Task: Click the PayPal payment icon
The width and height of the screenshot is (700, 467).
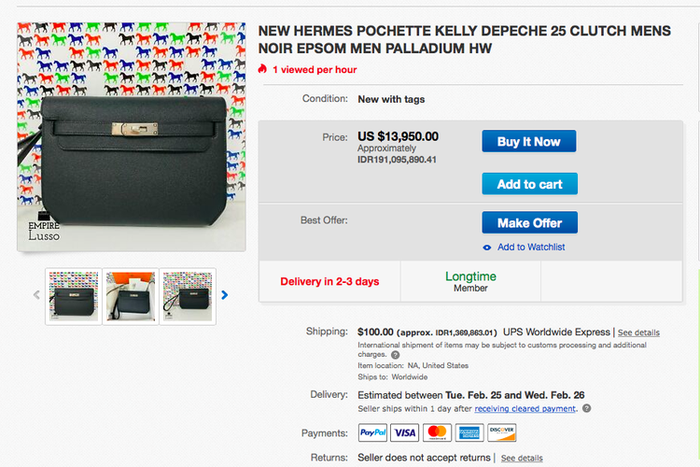Action: point(372,432)
